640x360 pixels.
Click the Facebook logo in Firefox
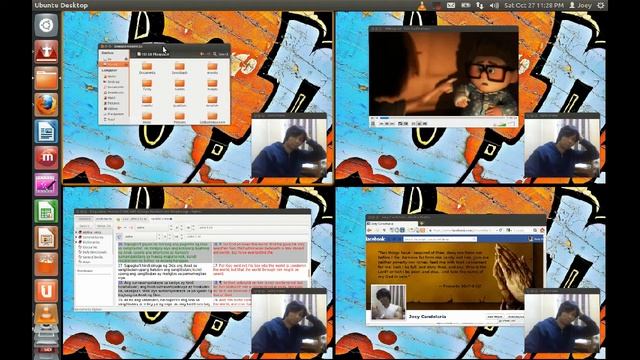(x=376, y=239)
